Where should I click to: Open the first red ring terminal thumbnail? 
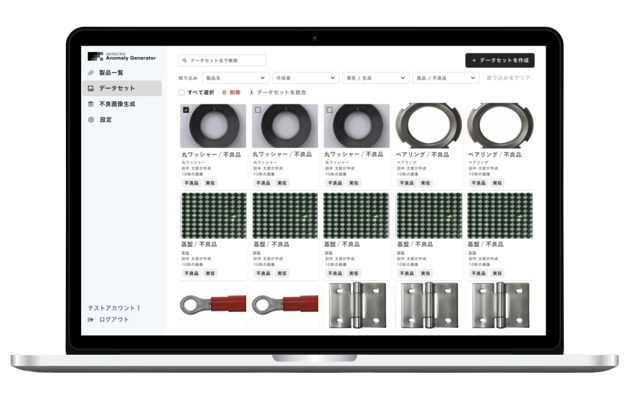pos(213,304)
